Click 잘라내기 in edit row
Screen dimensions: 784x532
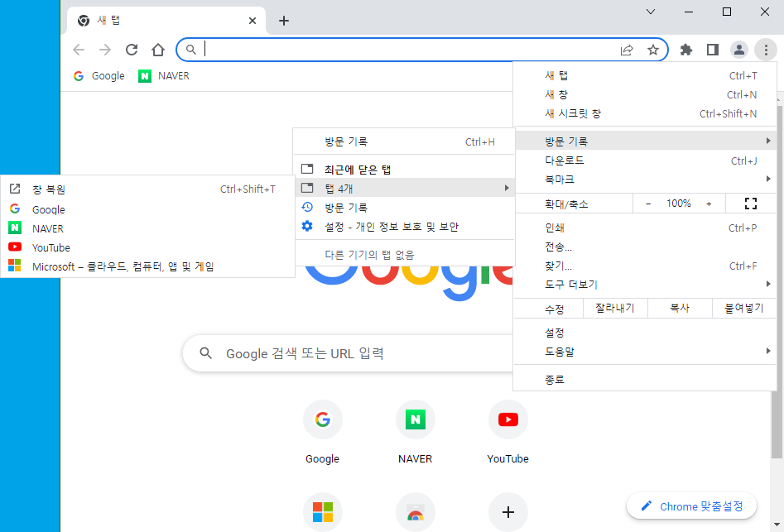pyautogui.click(x=615, y=309)
